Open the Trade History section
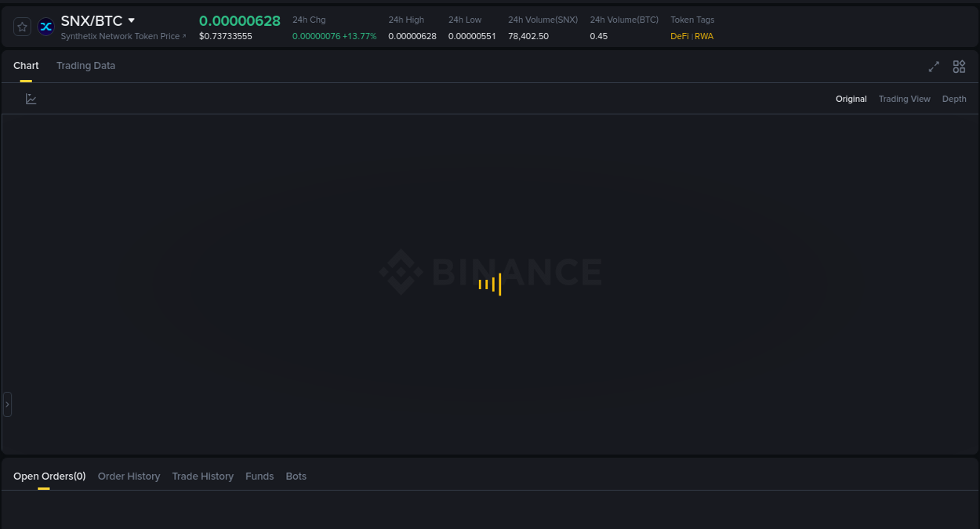Image resolution: width=980 pixels, height=529 pixels. pos(202,476)
